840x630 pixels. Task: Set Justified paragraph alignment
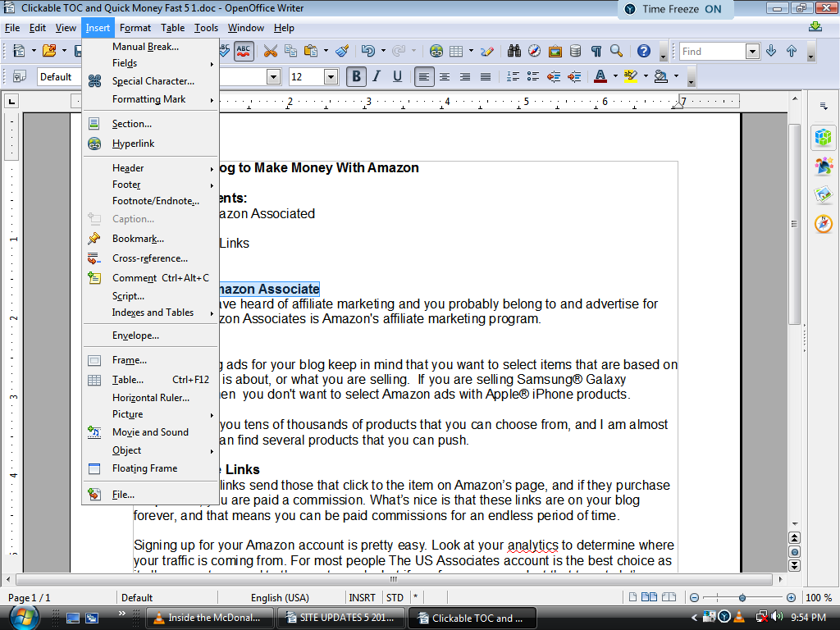pos(486,76)
